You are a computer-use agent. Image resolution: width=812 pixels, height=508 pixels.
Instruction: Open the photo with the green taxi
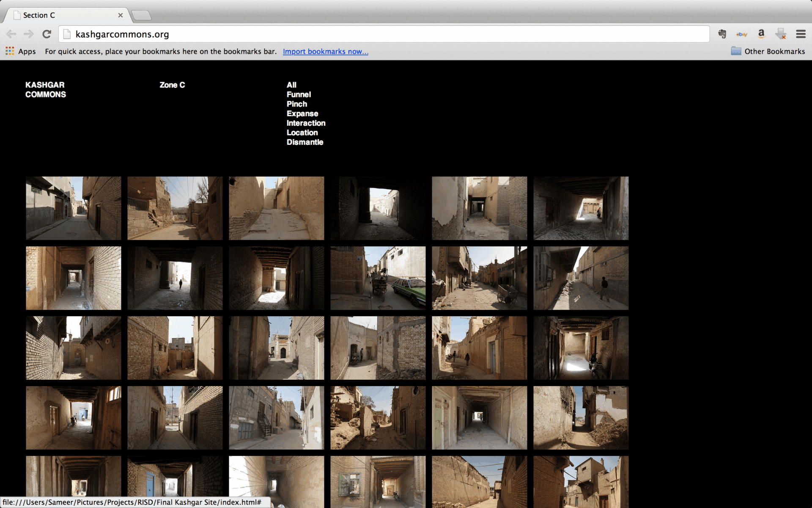click(377, 278)
